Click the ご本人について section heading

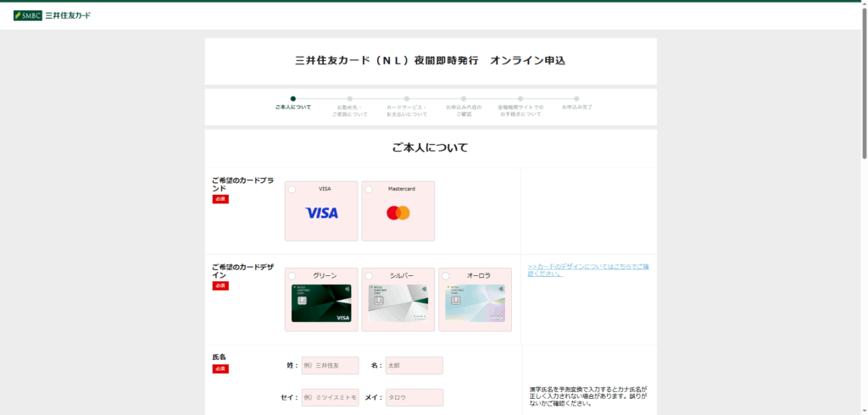point(431,147)
